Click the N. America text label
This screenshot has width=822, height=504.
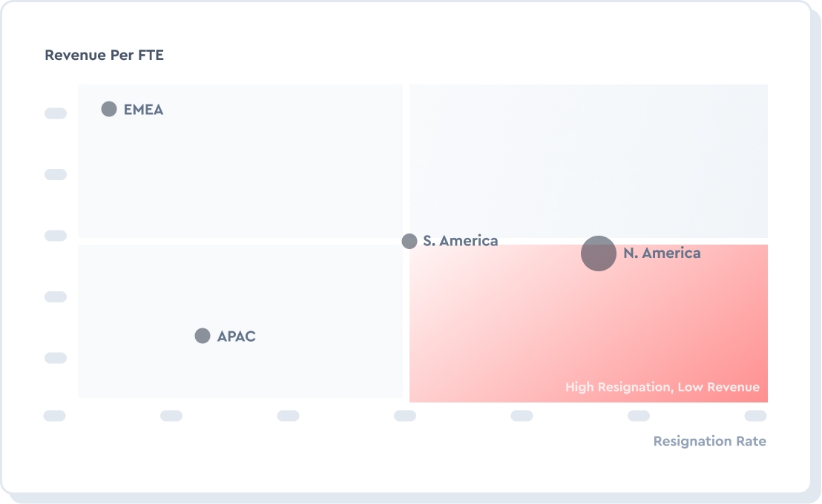tap(662, 253)
